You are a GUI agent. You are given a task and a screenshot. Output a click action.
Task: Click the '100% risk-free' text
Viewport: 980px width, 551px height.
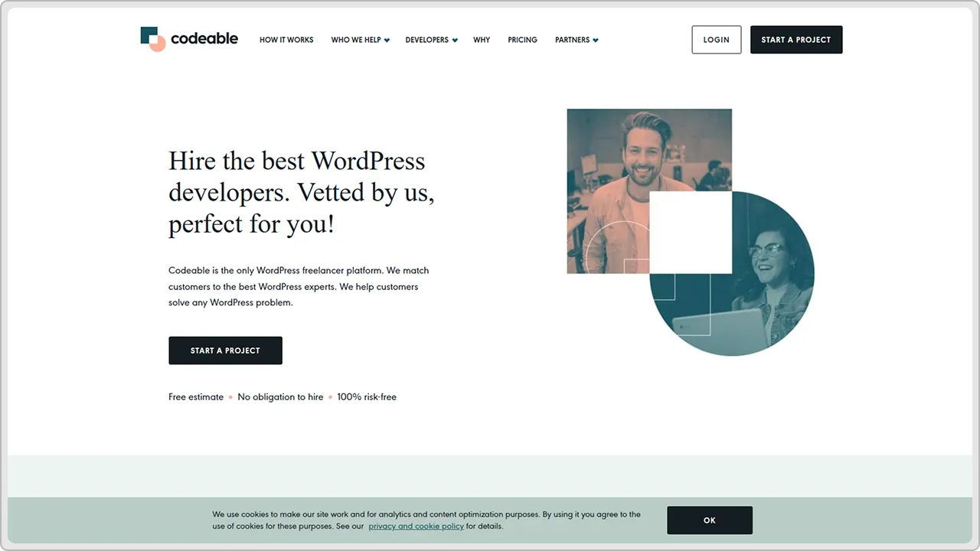[367, 397]
